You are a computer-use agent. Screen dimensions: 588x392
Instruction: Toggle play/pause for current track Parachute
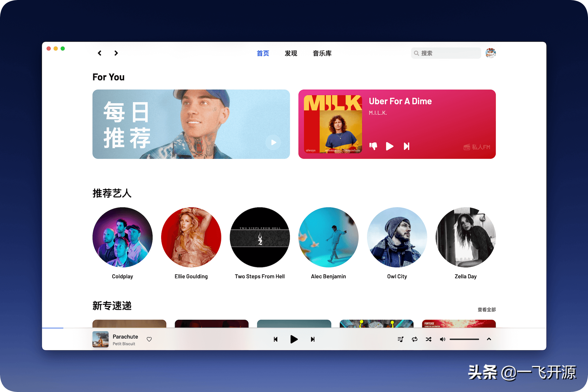pos(293,339)
